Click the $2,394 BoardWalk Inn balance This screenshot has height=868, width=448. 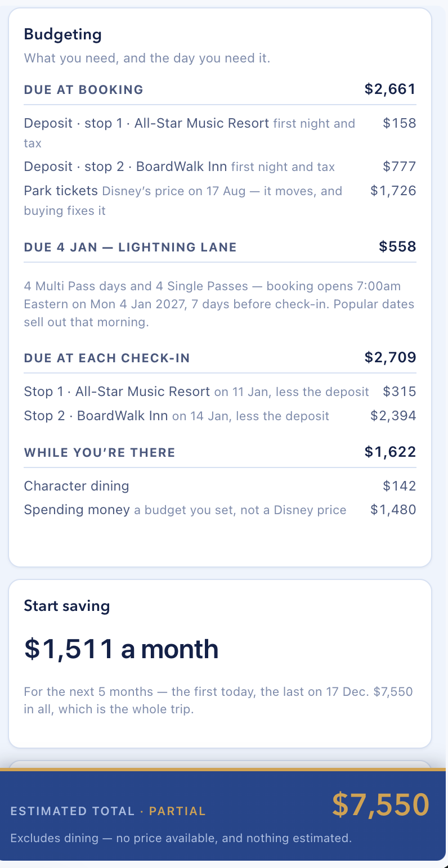[393, 416]
